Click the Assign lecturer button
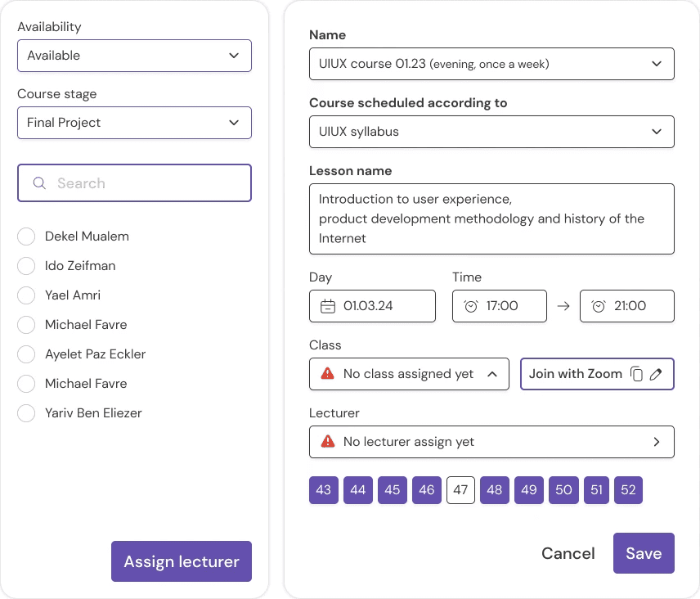The width and height of the screenshot is (700, 599). [182, 561]
